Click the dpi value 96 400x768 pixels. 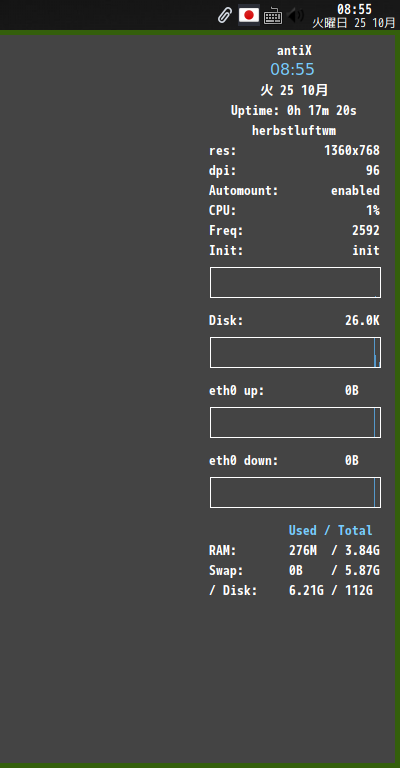tap(373, 170)
